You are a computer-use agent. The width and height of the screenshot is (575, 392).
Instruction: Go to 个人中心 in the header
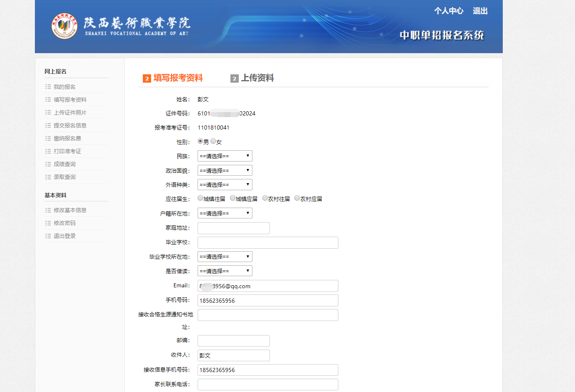click(449, 11)
